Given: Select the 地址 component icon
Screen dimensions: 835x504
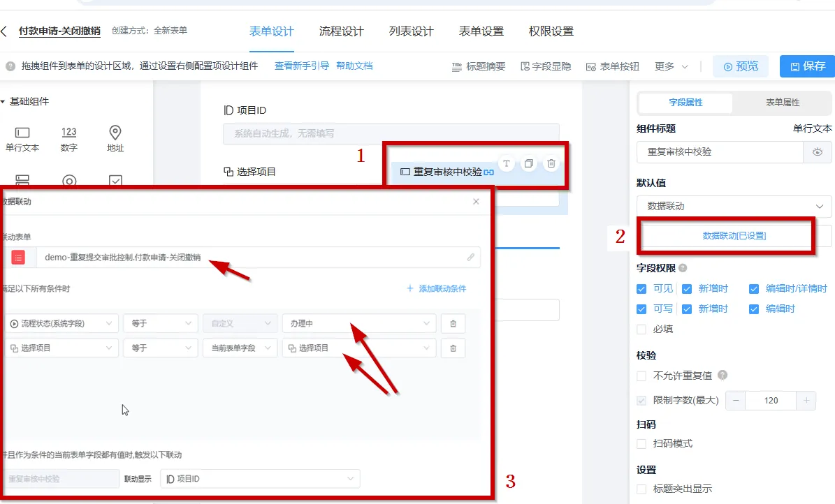Looking at the screenshot, I should point(115,133).
